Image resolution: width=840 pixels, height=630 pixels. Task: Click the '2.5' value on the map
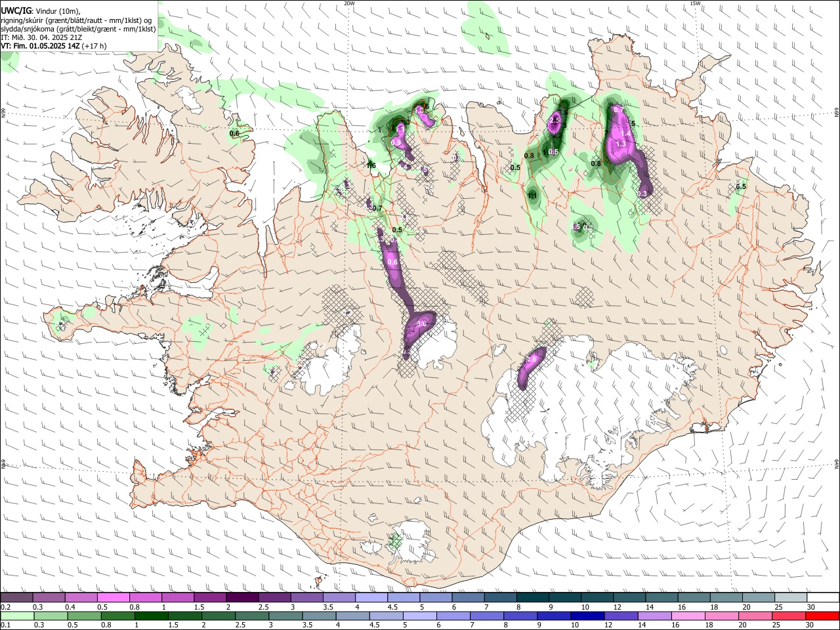[555, 121]
